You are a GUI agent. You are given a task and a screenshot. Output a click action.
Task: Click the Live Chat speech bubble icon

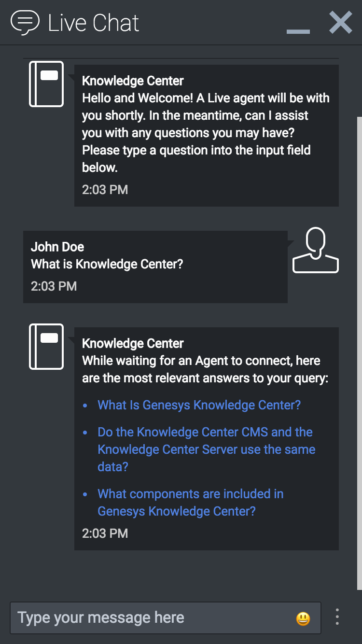pos(25,22)
